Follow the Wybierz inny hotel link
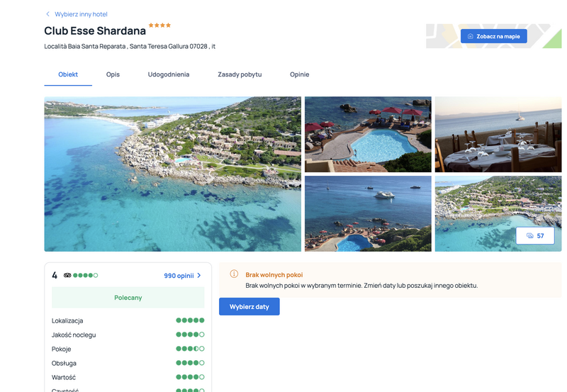Screen dimensions: 567x392 [81, 14]
